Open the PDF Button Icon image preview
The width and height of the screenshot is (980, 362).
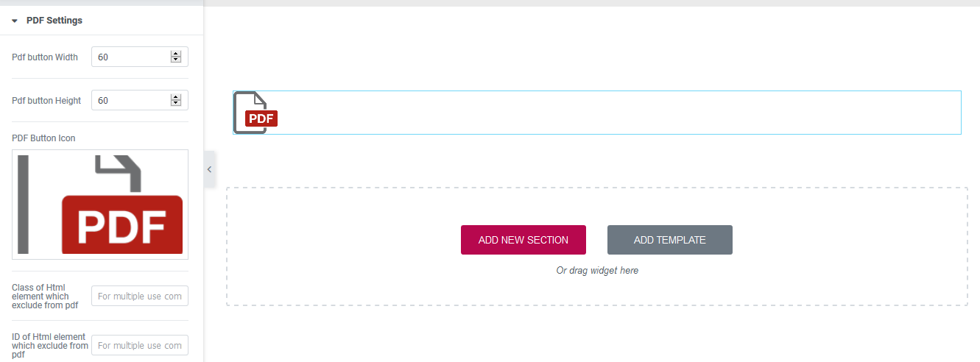click(100, 205)
